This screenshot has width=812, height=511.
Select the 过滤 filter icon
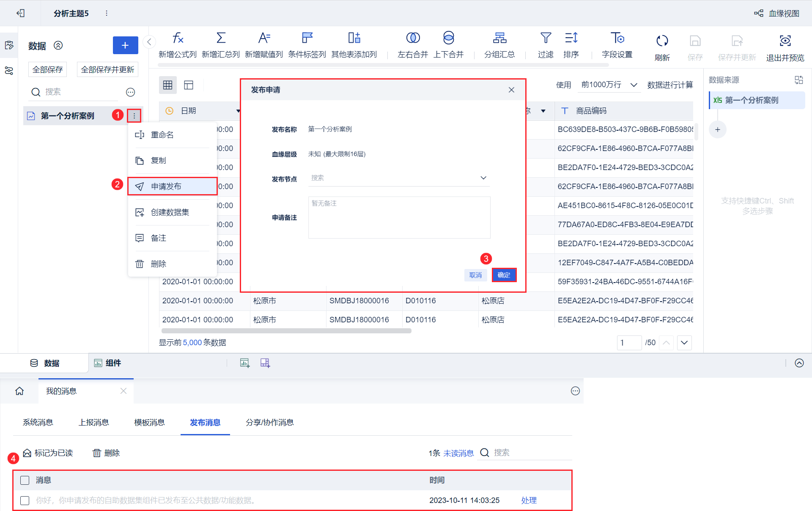pos(546,38)
